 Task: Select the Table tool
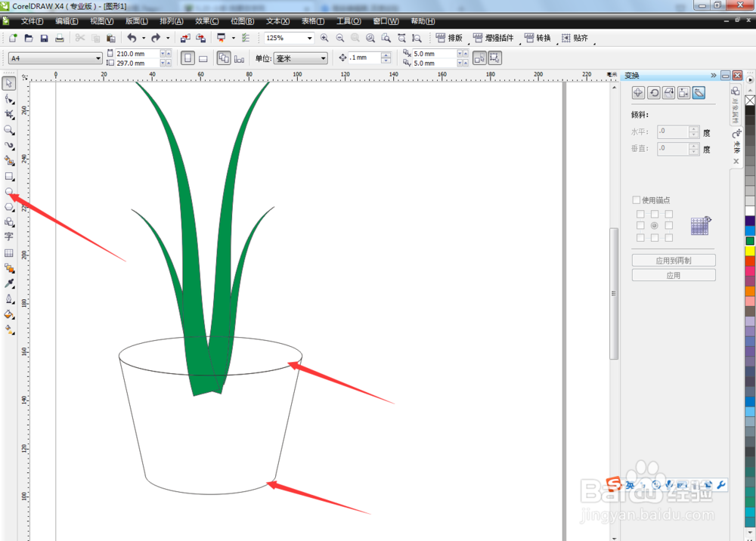click(8, 253)
